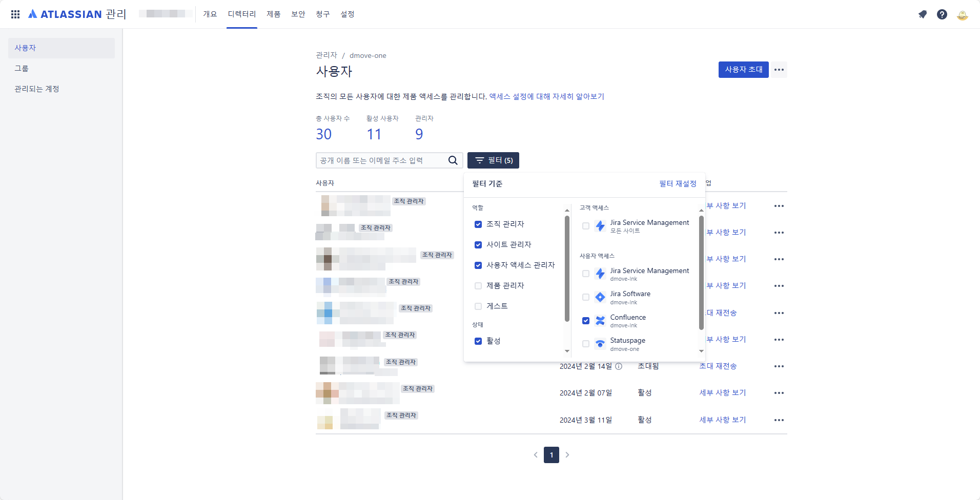Open the help question mark icon
Viewport: 980px width, 500px height.
(x=942, y=14)
